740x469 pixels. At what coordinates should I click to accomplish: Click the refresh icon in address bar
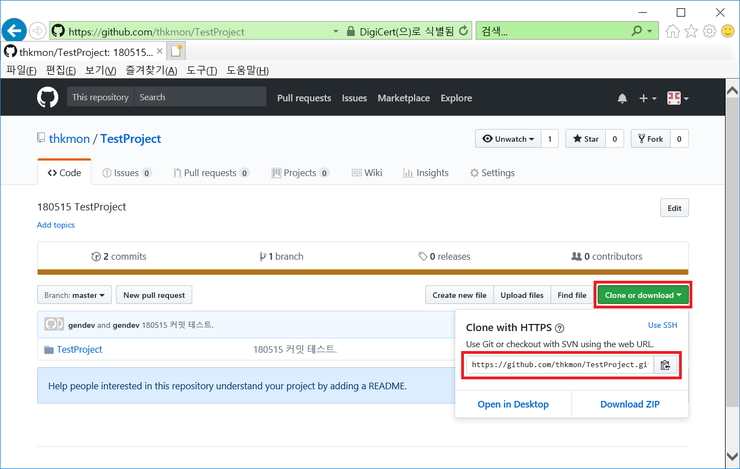(x=463, y=32)
